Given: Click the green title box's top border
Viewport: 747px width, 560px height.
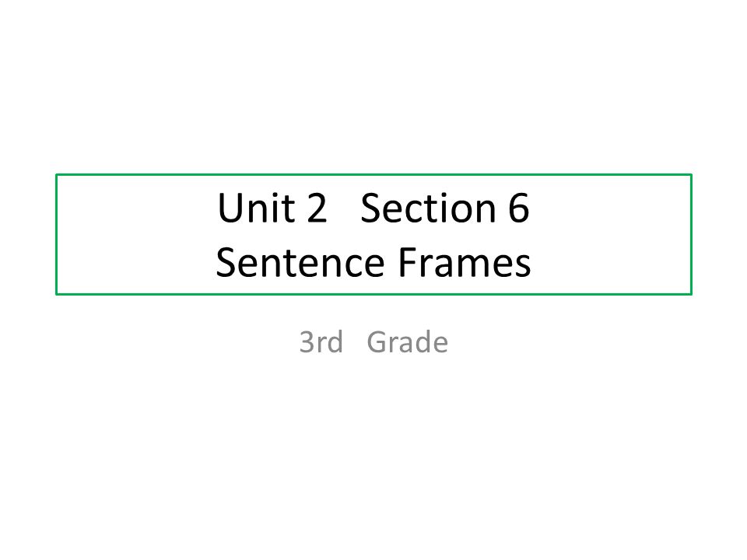Looking at the screenshot, I should click(373, 175).
